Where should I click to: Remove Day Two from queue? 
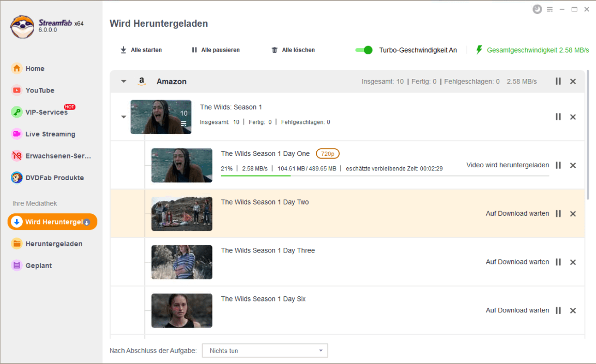[573, 214]
